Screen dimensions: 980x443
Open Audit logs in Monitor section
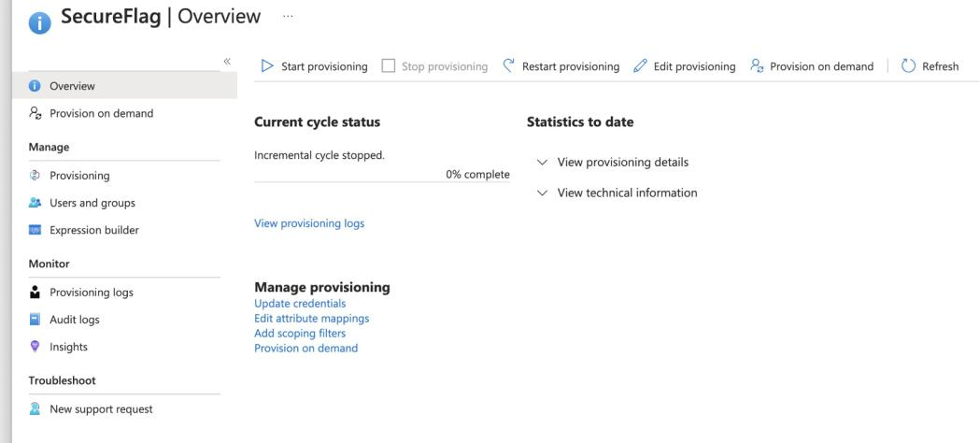coord(75,320)
